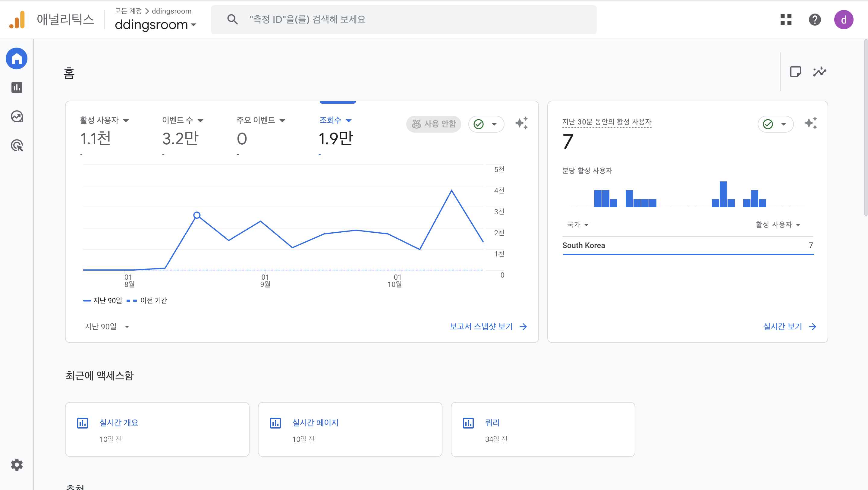Image resolution: width=868 pixels, height=490 pixels.
Task: Open data quality check dropdown in overview card
Action: coord(486,124)
